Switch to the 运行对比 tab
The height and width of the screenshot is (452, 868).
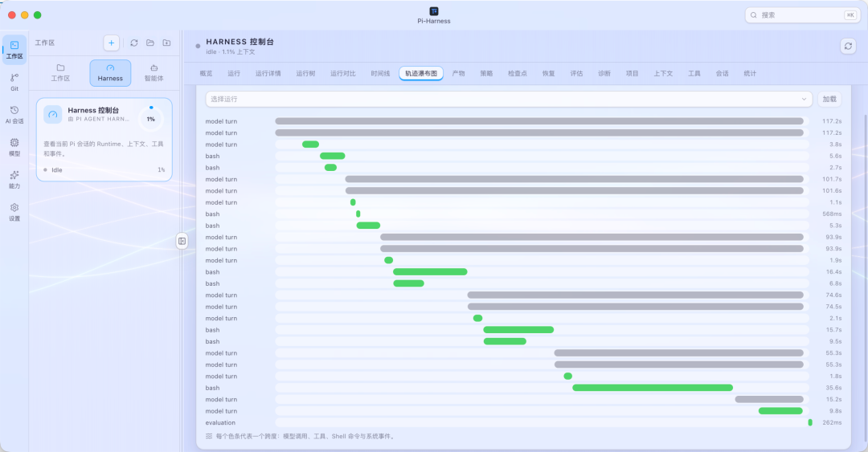point(343,74)
